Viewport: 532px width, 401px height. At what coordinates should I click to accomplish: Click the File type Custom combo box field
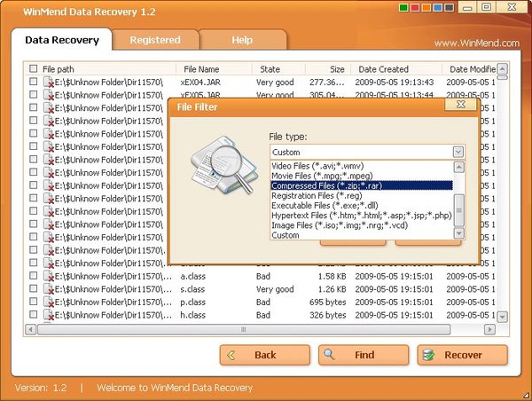pyautogui.click(x=367, y=152)
